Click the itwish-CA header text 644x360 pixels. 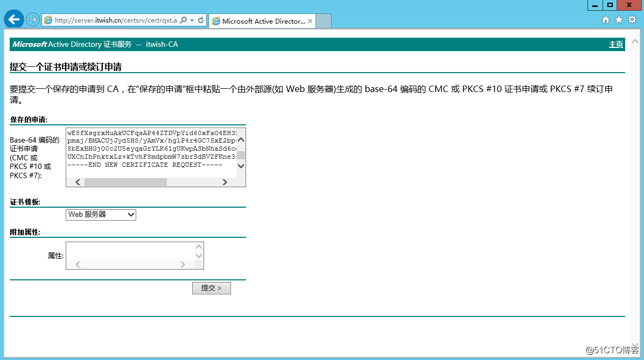click(x=162, y=44)
